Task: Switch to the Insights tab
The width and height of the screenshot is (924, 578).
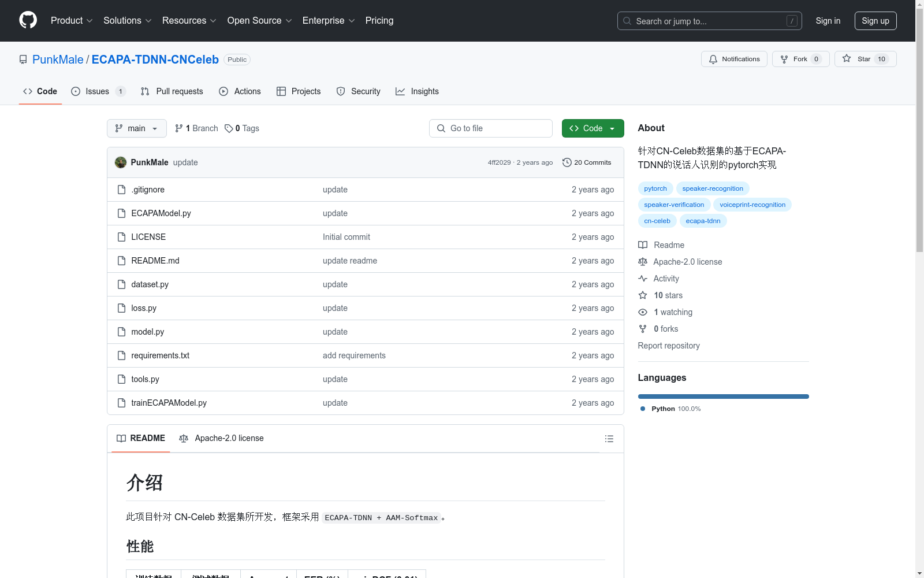Action: point(417,91)
